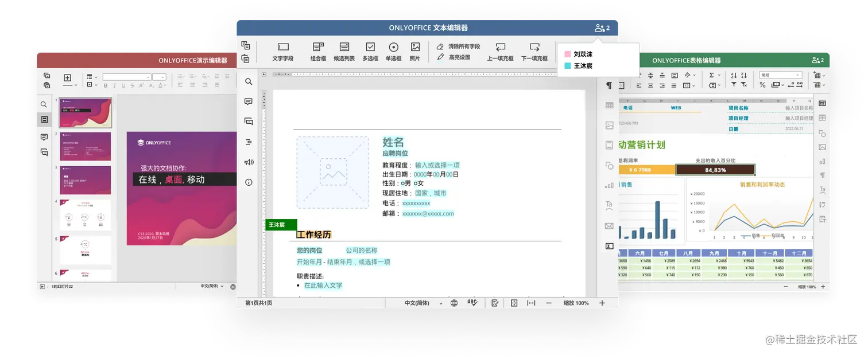Toggle italic in presentation editor toolbar
This screenshot has height=356, width=868.
114,85
